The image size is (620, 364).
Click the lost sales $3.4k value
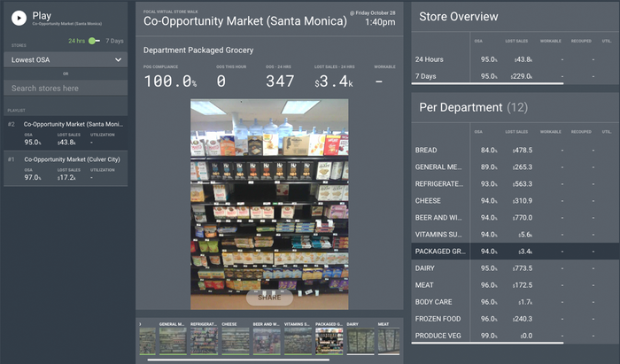coord(334,81)
